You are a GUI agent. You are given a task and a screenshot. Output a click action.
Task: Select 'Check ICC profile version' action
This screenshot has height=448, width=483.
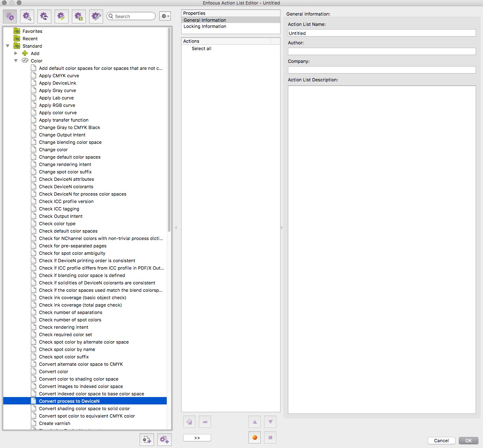click(66, 201)
